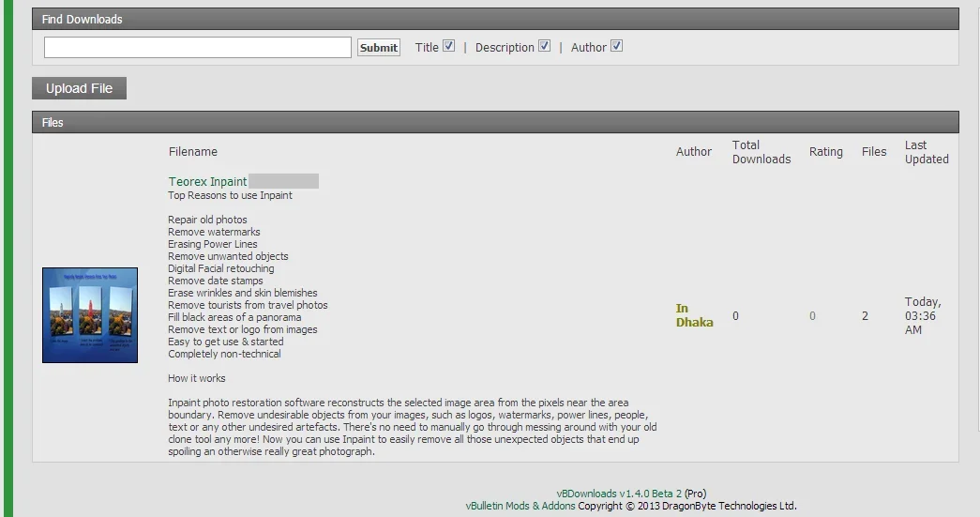Click the 'Erase wrinkles and skin blemishes' line
This screenshot has height=517, width=980.
click(243, 293)
